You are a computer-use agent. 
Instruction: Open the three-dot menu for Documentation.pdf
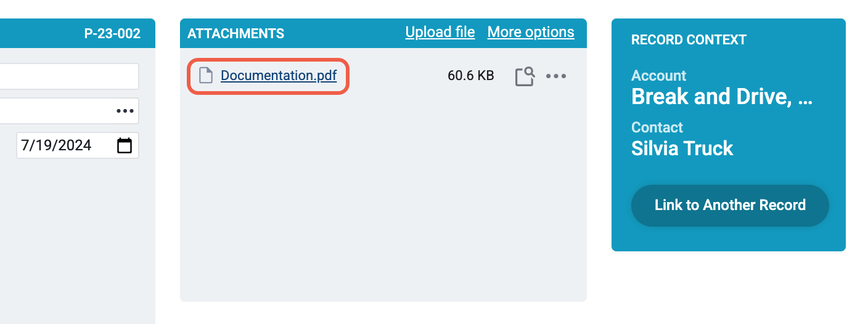[556, 76]
